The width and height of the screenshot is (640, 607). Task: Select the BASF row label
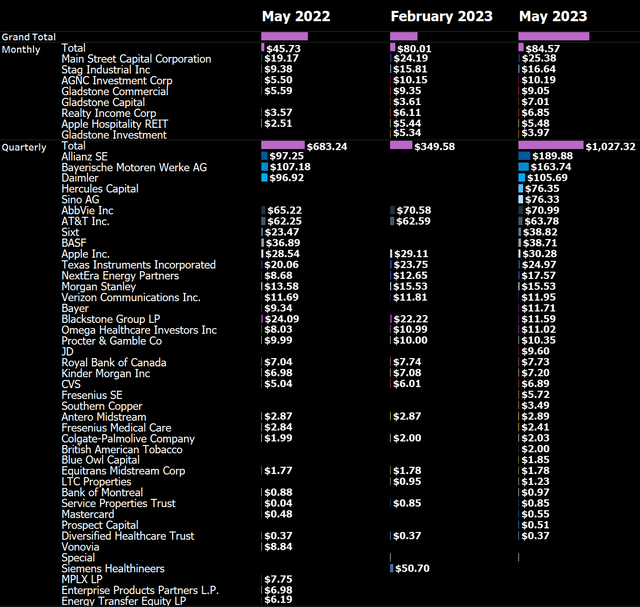tap(74, 243)
